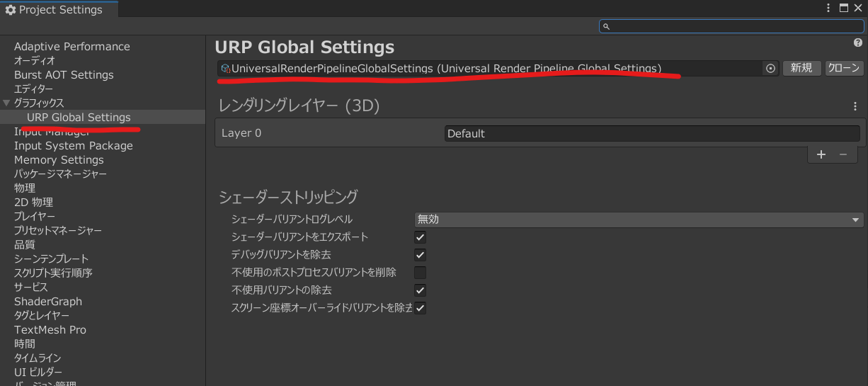Viewport: 868px width, 386px height.
Task: Open シェーダーバリアントログレベル dropdown
Action: pyautogui.click(x=638, y=220)
